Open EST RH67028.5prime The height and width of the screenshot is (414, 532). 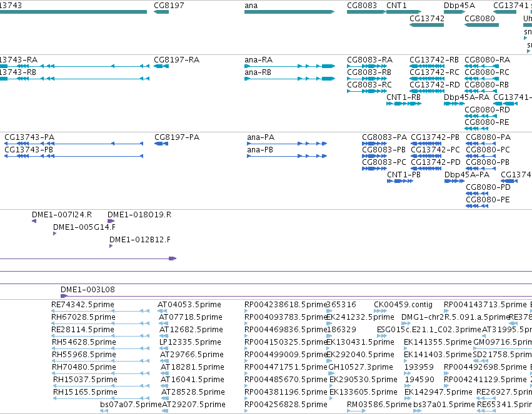pos(100,323)
